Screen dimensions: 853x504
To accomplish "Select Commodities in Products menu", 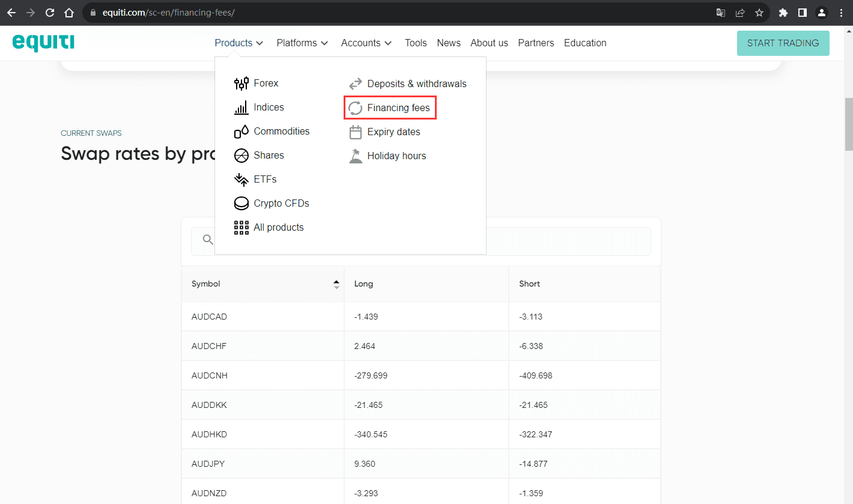I will (x=282, y=132).
